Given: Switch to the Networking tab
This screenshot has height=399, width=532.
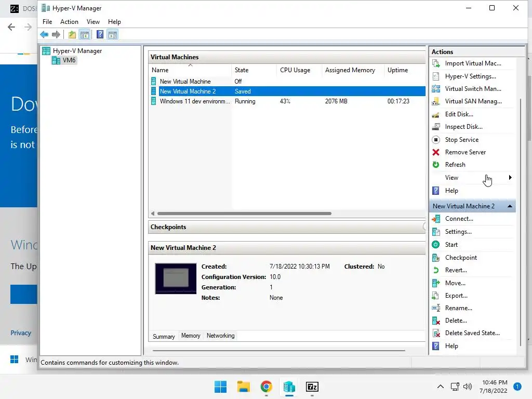Looking at the screenshot, I should tap(220, 336).
